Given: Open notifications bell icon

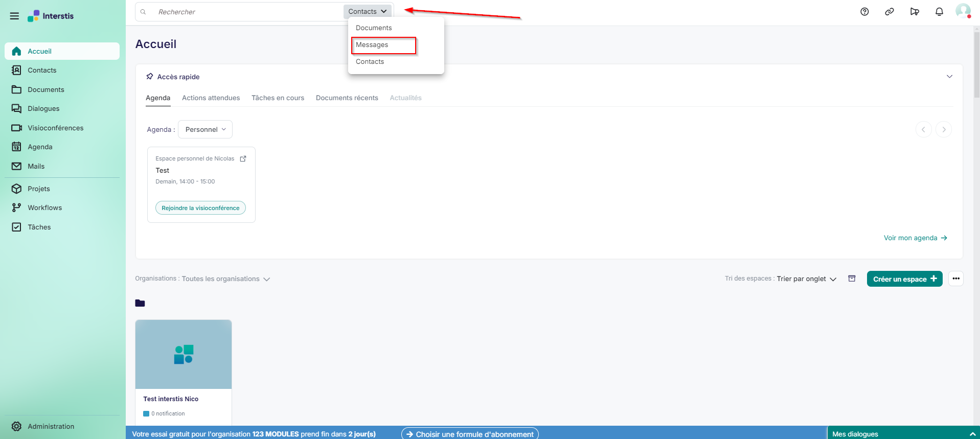Looking at the screenshot, I should click(939, 12).
